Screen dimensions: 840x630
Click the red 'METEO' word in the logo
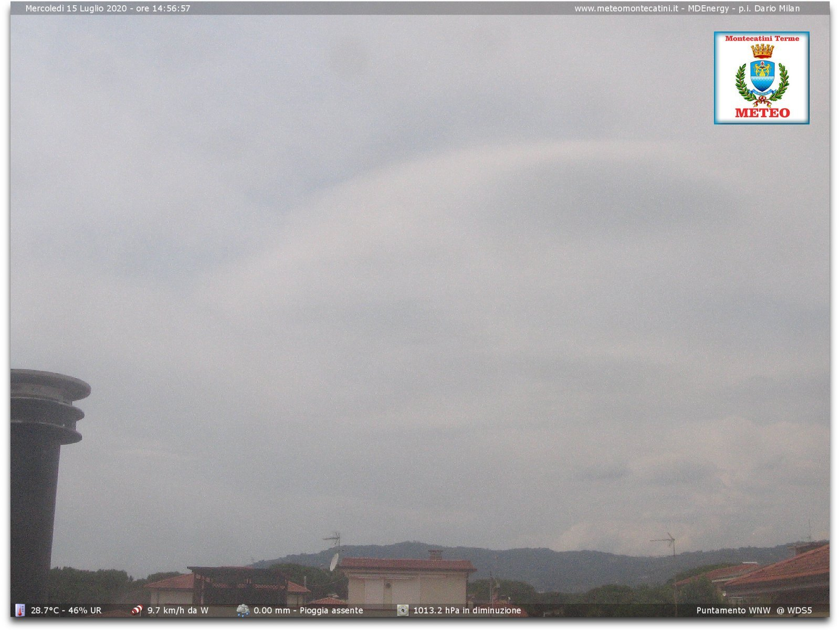[762, 112]
